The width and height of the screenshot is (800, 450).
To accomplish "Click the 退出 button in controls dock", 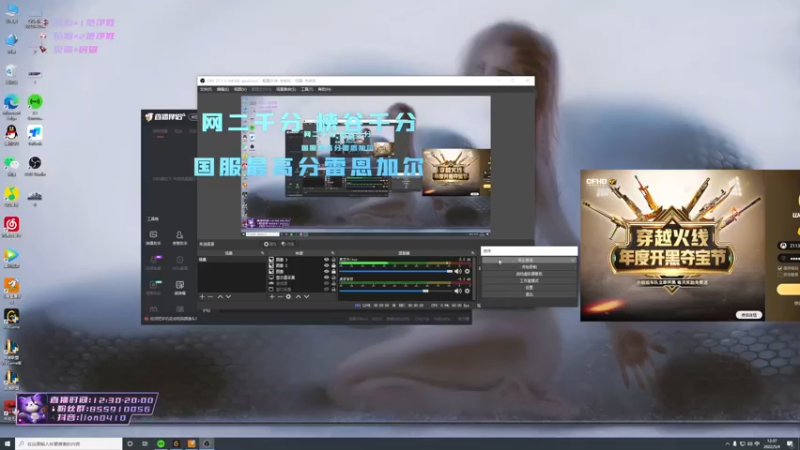I will [x=529, y=294].
